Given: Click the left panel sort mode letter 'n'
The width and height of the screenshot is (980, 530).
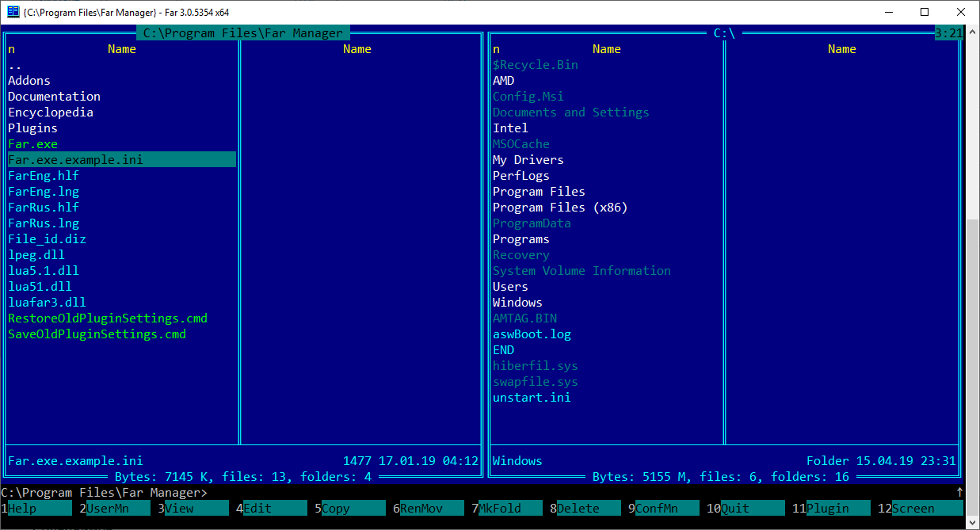Looking at the screenshot, I should pyautogui.click(x=12, y=49).
